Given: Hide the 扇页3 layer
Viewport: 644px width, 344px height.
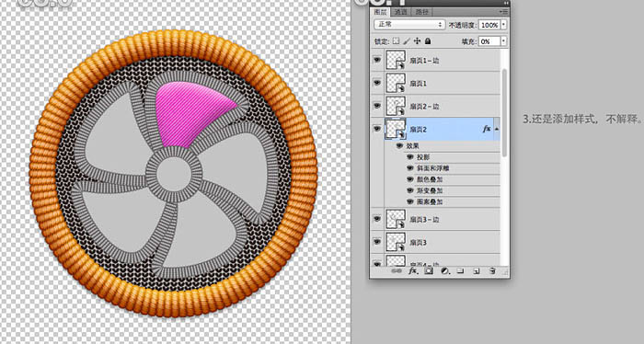Looking at the screenshot, I should pyautogui.click(x=377, y=242).
